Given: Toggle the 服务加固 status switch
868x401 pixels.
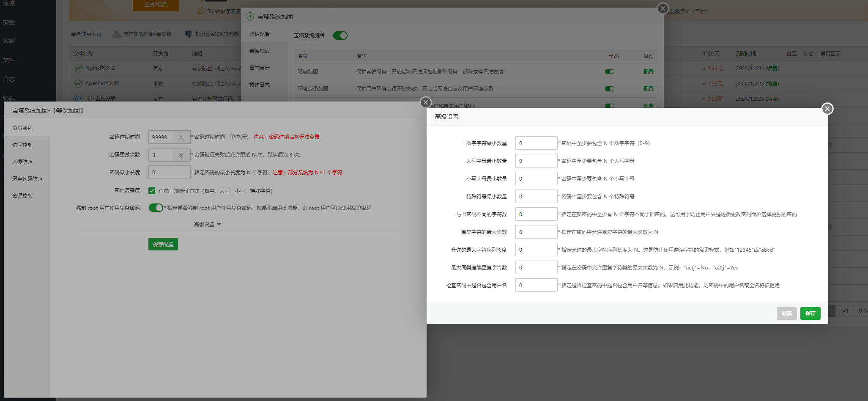Looking at the screenshot, I should pos(610,72).
